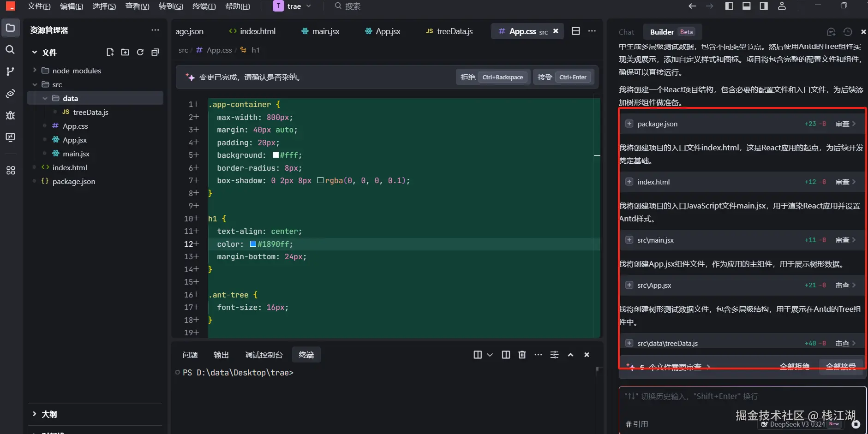Screen dimensions: 868x434
Task: Expand the package.json change card
Action: point(629,124)
